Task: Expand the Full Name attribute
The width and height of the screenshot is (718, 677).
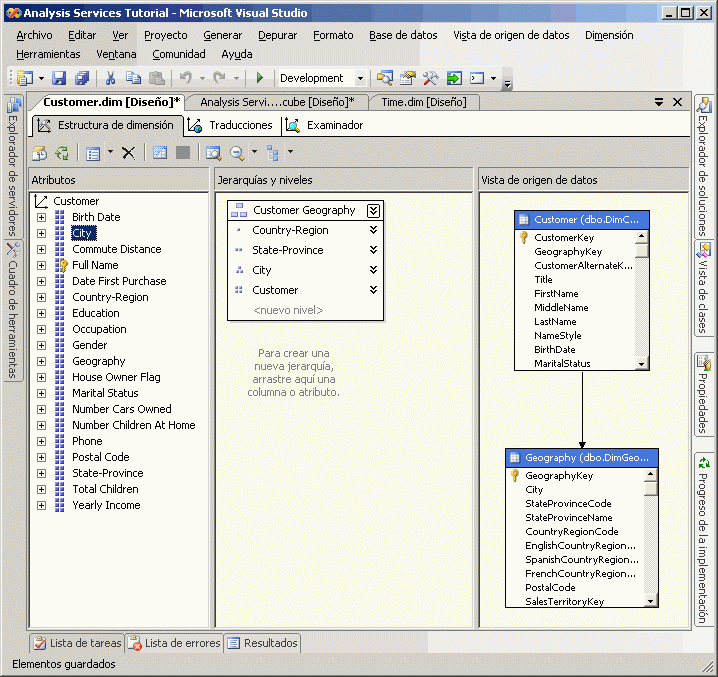Action: tap(42, 265)
